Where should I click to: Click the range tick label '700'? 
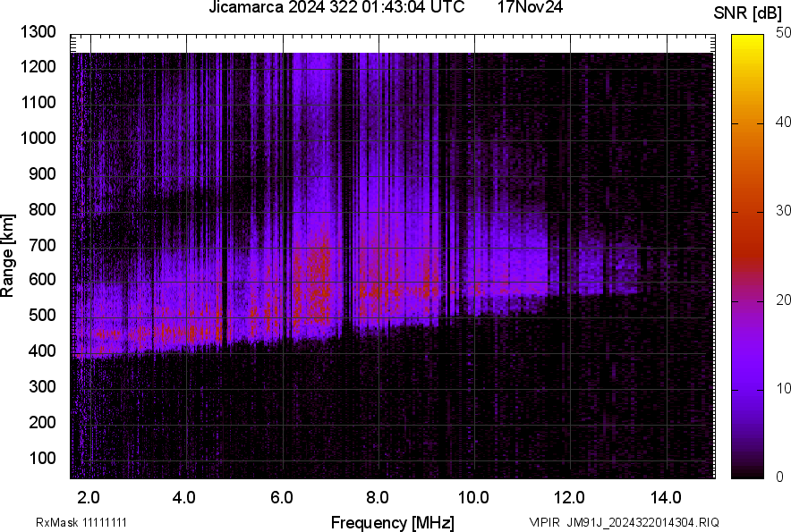click(42, 245)
